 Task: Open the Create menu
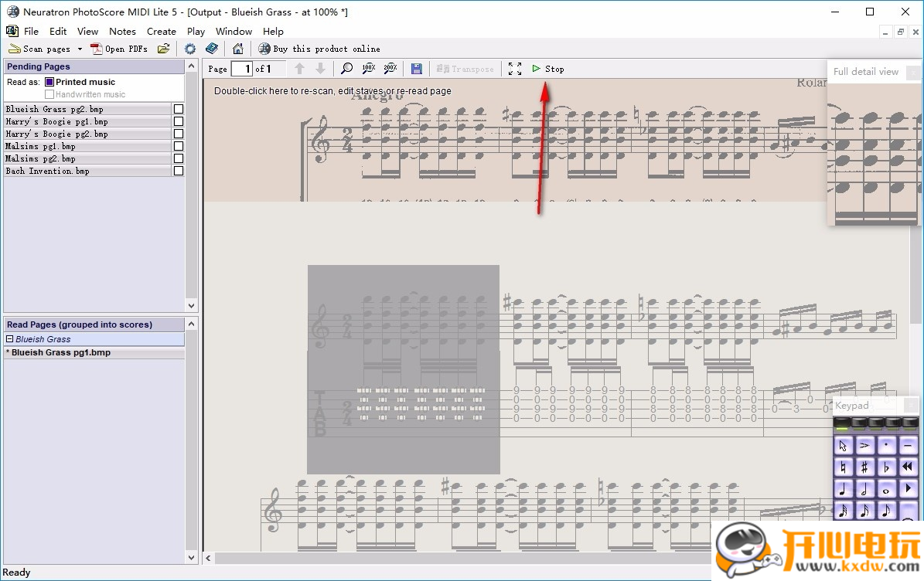(x=161, y=32)
